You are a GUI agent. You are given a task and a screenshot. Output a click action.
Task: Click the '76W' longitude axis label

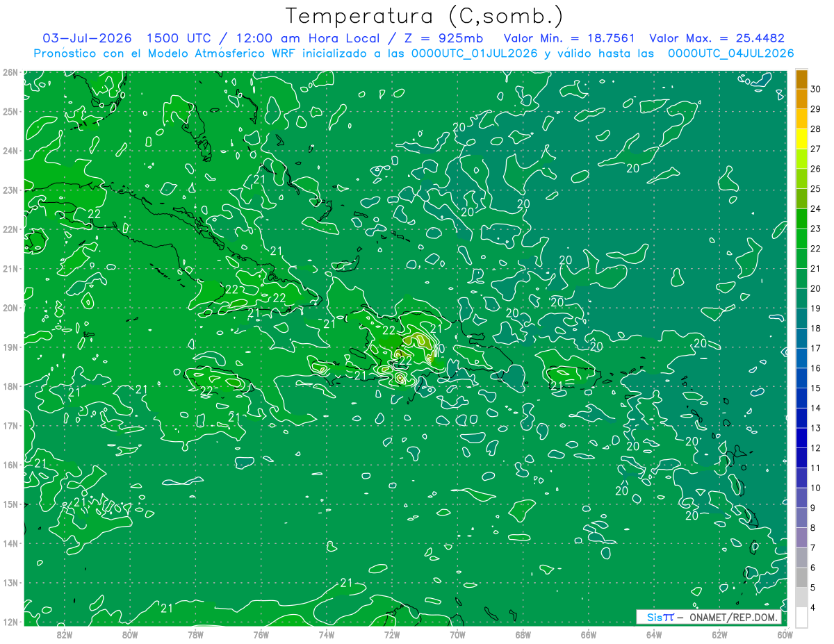(261, 634)
